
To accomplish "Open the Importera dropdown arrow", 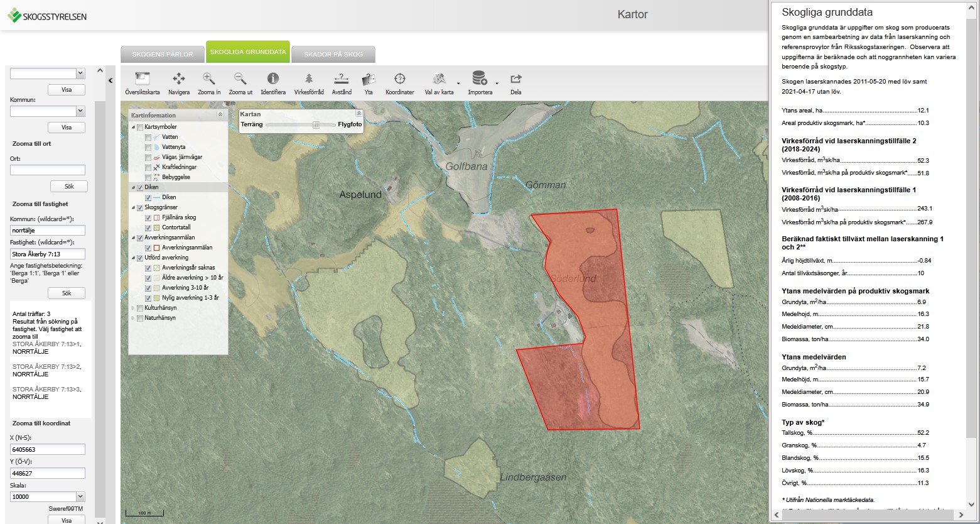I will pyautogui.click(x=497, y=83).
